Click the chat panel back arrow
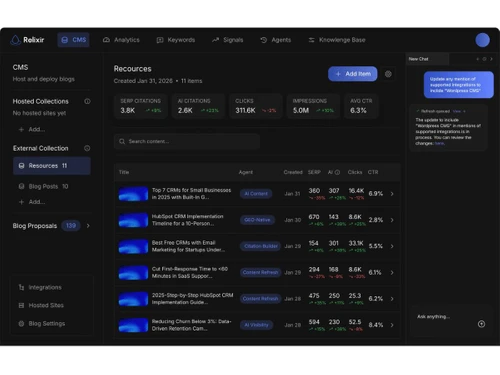500x375 pixels. point(478,59)
